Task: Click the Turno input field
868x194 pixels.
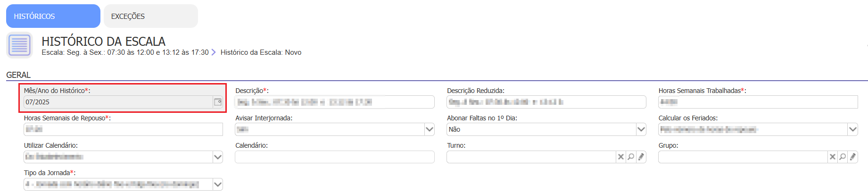Action: (531, 157)
